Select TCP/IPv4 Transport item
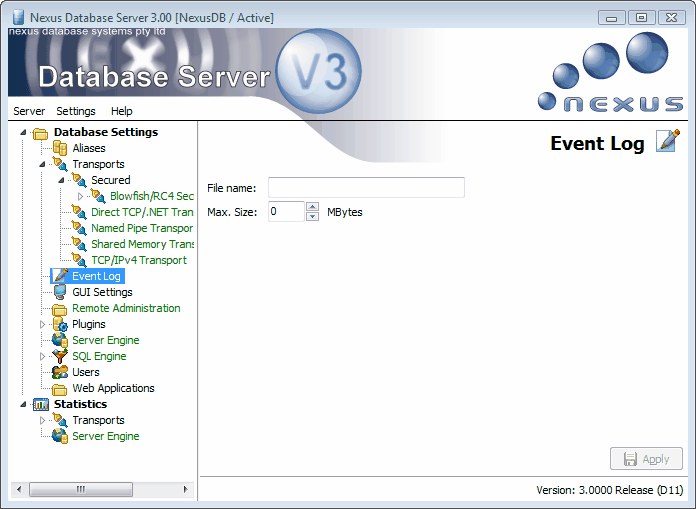The height and width of the screenshot is (509, 696). tap(139, 260)
